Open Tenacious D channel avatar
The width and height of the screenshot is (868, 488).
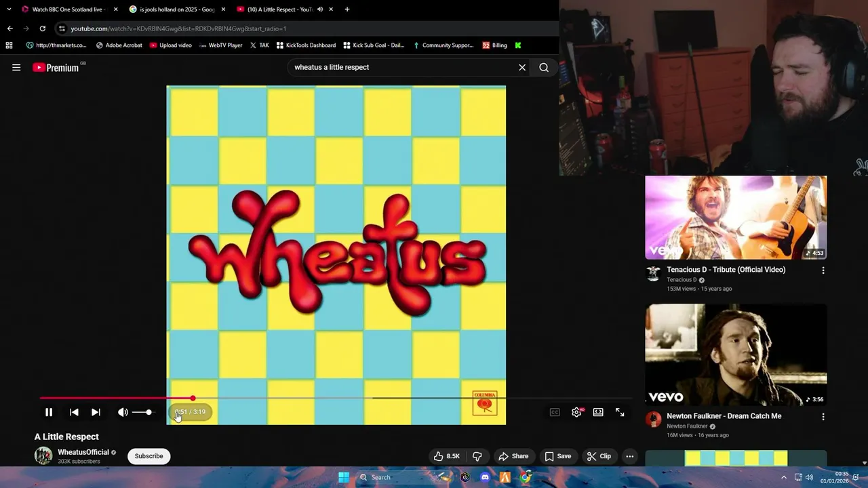point(653,273)
